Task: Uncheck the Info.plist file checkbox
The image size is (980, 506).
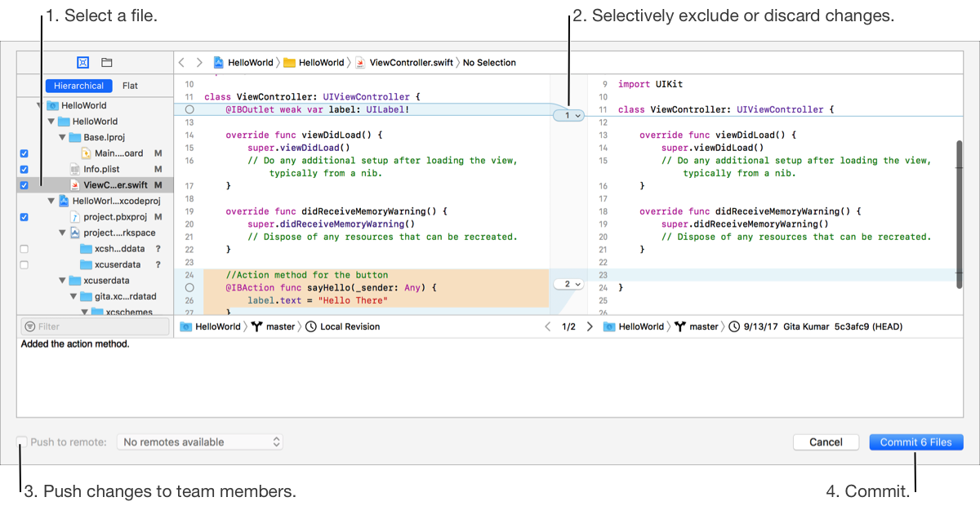Action: coord(24,170)
